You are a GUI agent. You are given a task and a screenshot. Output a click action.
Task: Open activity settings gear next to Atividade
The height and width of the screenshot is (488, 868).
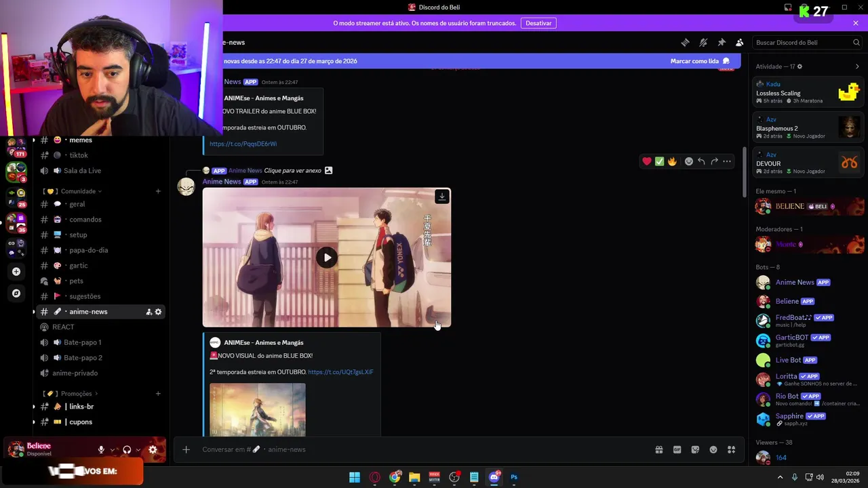click(x=800, y=66)
